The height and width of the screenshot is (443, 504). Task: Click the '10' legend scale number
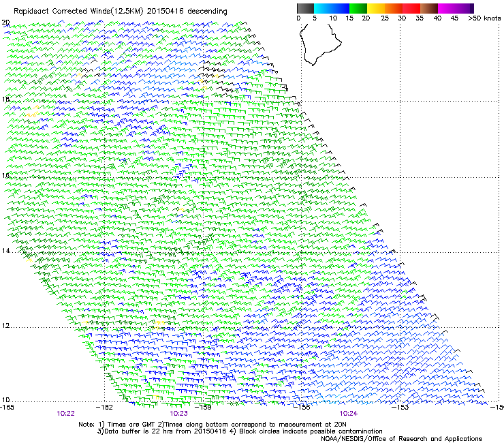[x=333, y=18]
